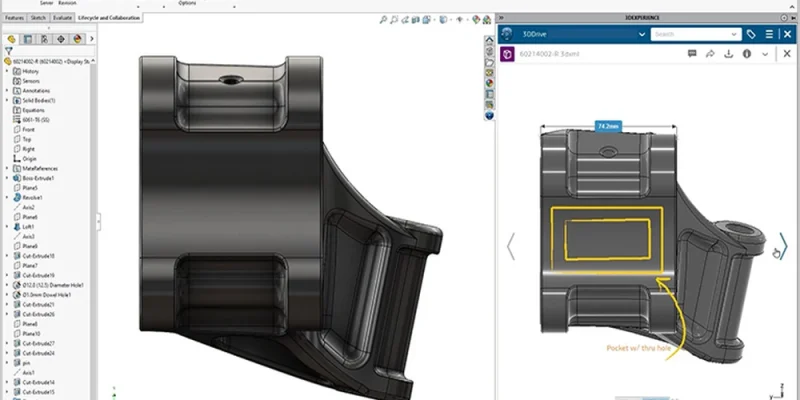This screenshot has height=400, width=800.
Task: Show more manager tabs with arrow
Action: click(92, 39)
